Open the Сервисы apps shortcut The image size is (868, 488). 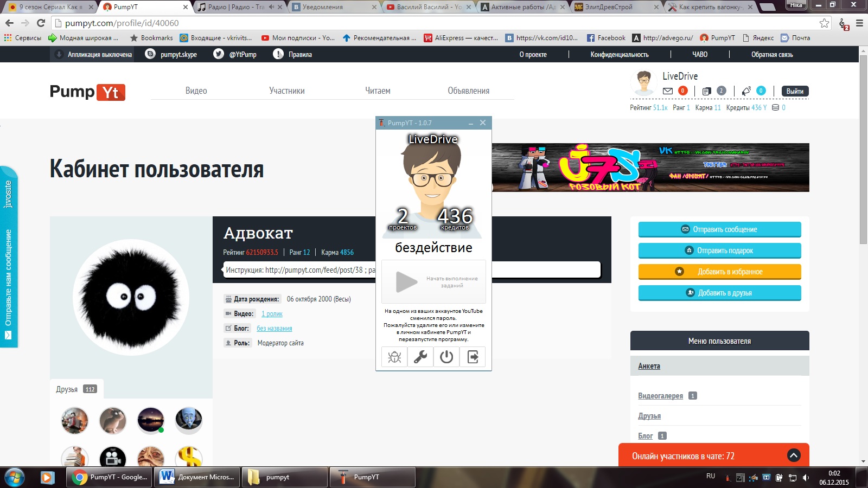tap(23, 38)
